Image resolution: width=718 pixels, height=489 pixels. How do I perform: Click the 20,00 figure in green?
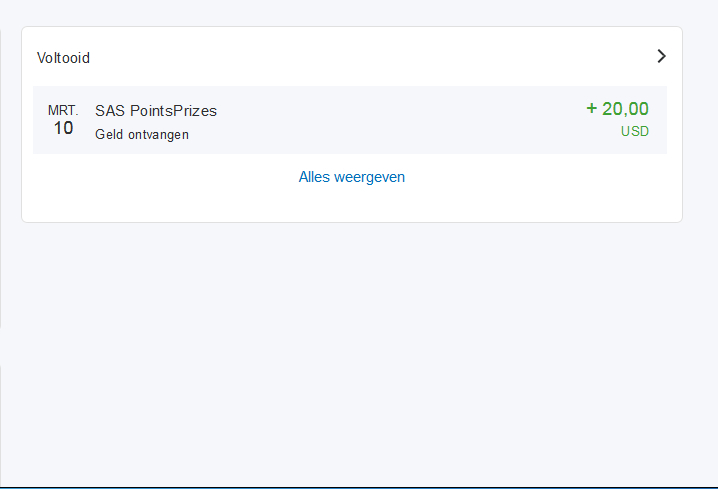click(x=625, y=109)
